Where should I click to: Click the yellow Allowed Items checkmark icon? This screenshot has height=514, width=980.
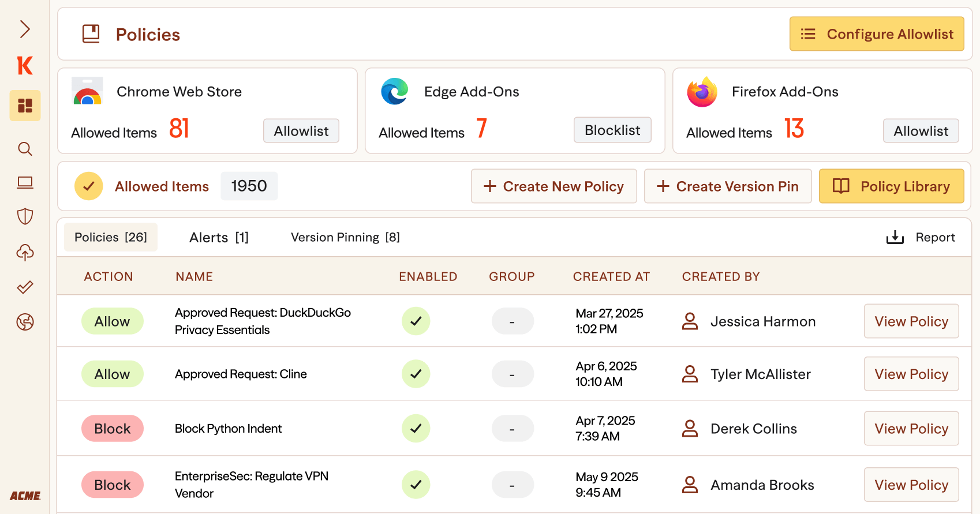[x=89, y=186]
